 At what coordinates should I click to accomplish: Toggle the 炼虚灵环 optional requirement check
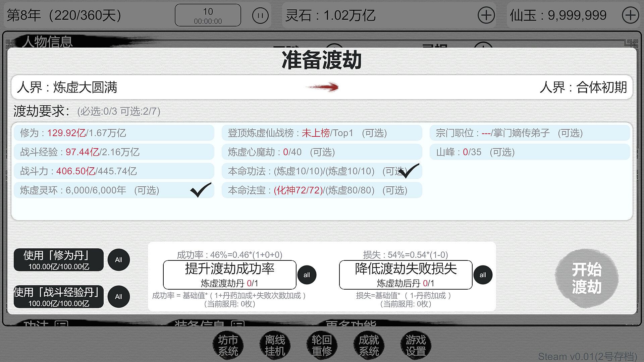coord(201,190)
